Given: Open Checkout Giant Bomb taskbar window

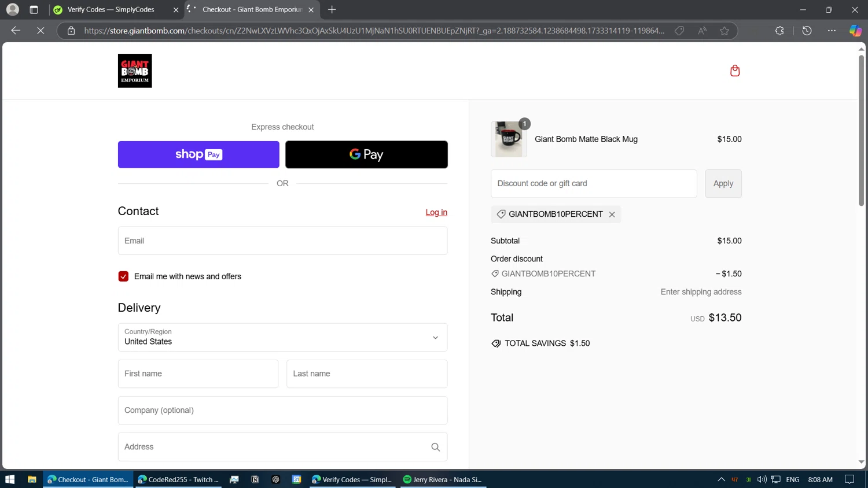Looking at the screenshot, I should (x=88, y=479).
